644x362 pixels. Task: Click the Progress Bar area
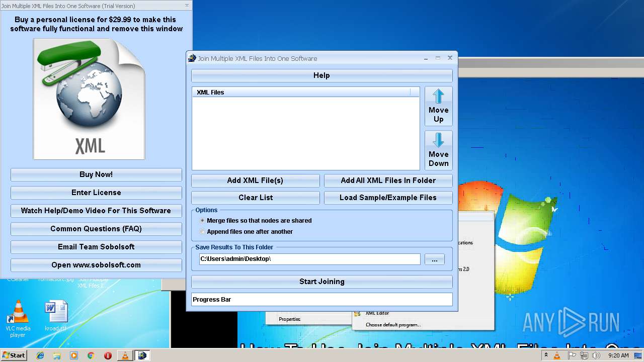(x=321, y=299)
